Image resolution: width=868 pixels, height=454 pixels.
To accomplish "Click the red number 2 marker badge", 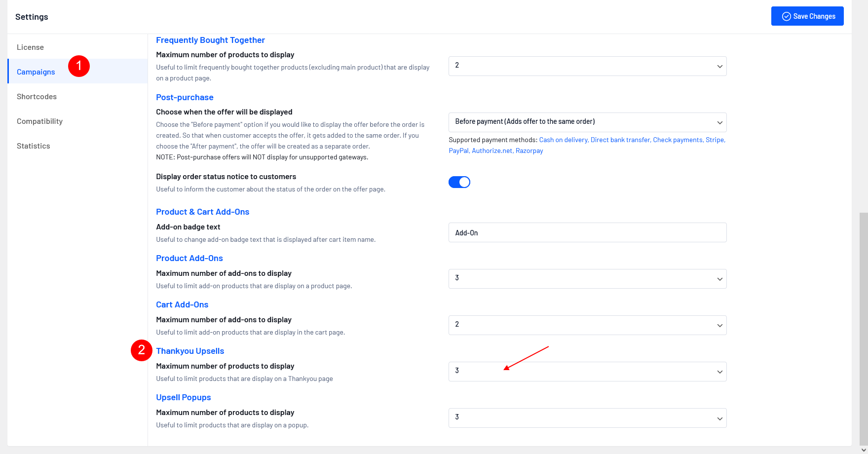I will pyautogui.click(x=142, y=350).
